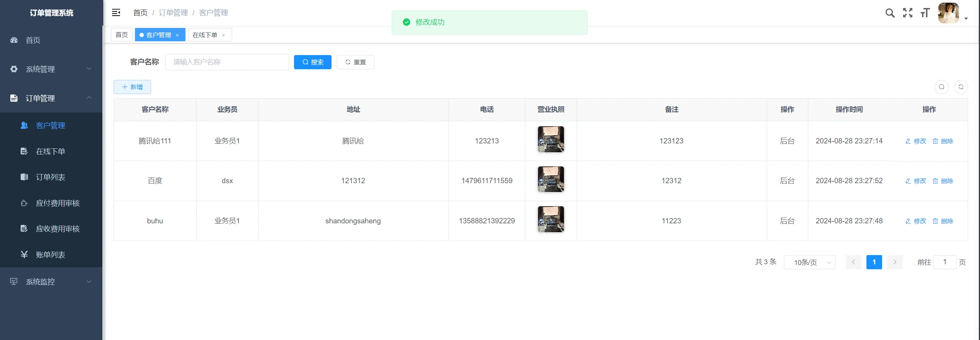Select page number 1 in the pagination
The image size is (980, 340).
[x=874, y=262]
